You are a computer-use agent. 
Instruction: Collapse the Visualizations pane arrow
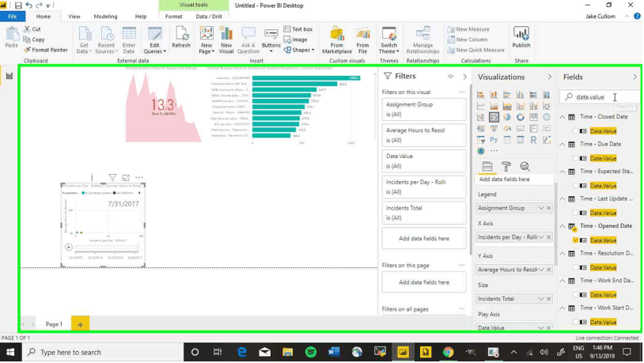coord(550,77)
